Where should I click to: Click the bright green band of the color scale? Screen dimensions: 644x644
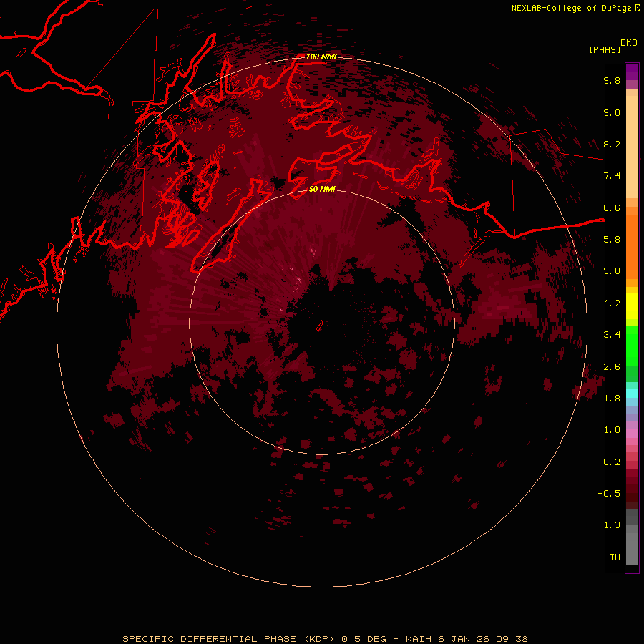[x=632, y=346]
